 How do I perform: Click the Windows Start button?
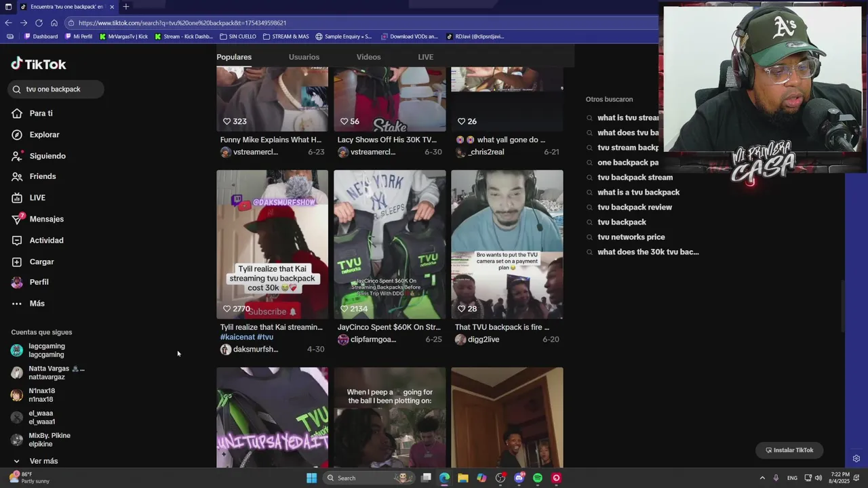click(311, 478)
